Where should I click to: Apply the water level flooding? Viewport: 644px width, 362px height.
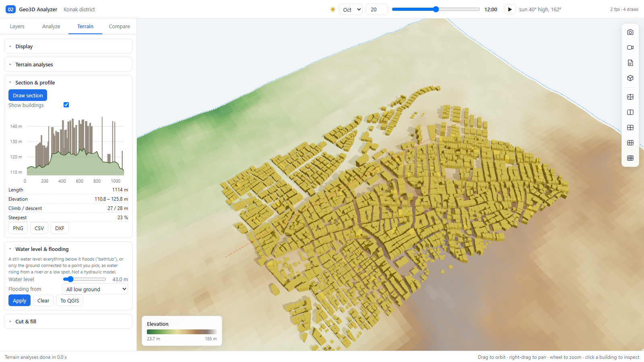click(19, 300)
